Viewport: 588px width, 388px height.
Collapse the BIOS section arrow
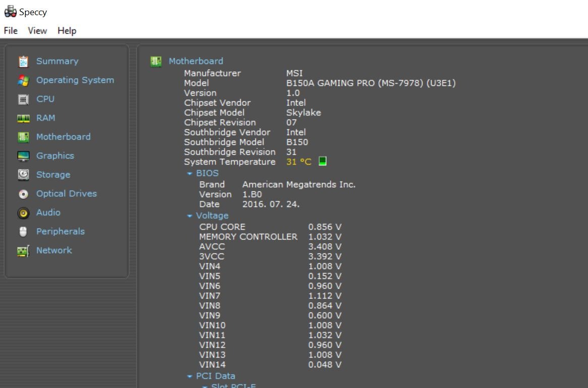tap(189, 173)
